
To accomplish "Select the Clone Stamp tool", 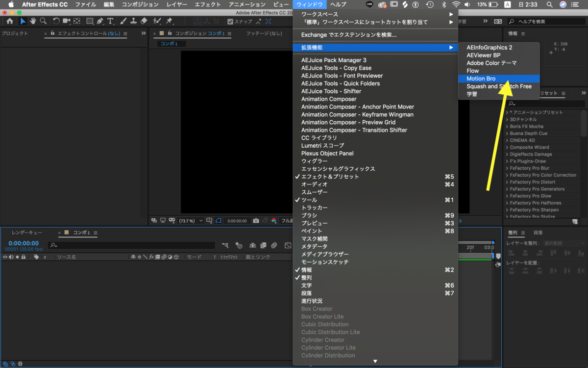I will point(133,22).
